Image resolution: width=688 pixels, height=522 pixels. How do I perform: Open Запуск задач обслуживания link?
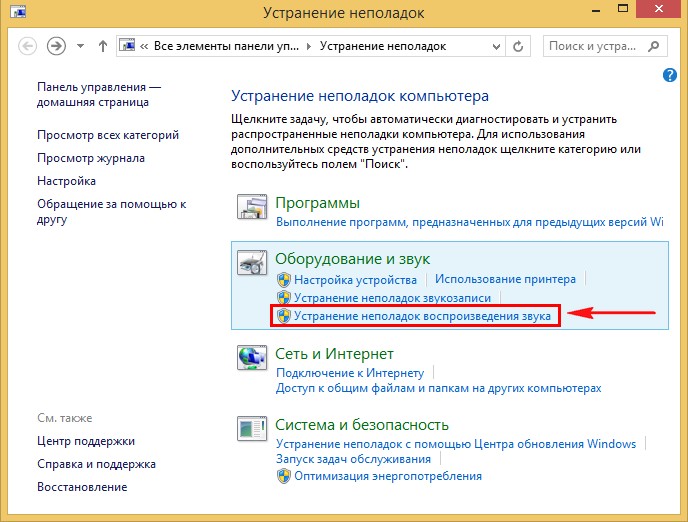pyautogui.click(x=353, y=459)
